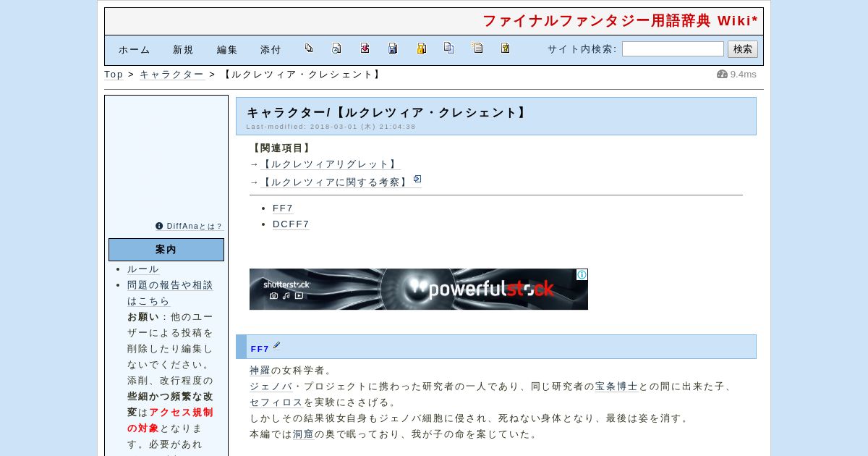Open the backup history clock icon
This screenshot has width=868, height=456.
(336, 48)
